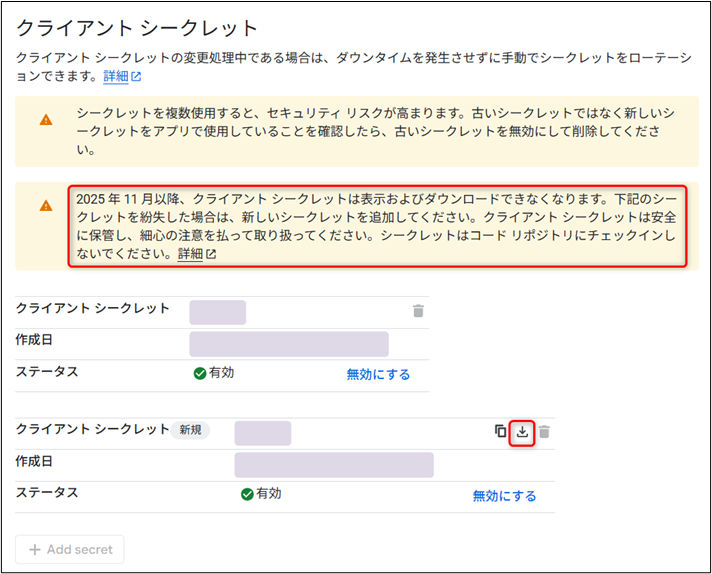Click 有効 status text of new secret
Screen dimensions: 712x574
[x=269, y=493]
